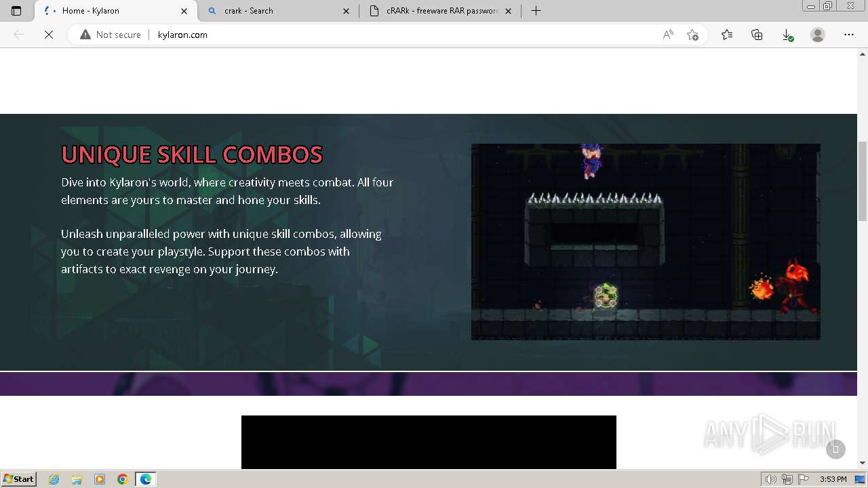Click the scrollbar down arrow

[x=863, y=463]
